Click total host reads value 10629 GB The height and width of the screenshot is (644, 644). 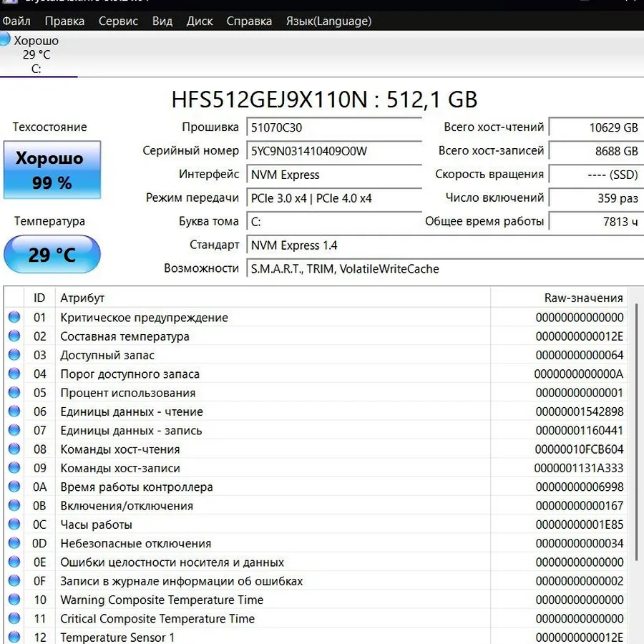pos(596,127)
